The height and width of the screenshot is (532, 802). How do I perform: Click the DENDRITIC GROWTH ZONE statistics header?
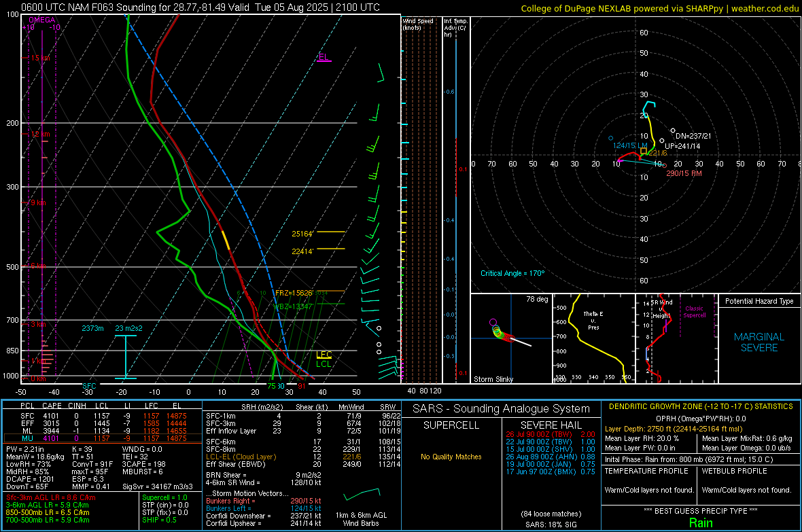[701, 407]
